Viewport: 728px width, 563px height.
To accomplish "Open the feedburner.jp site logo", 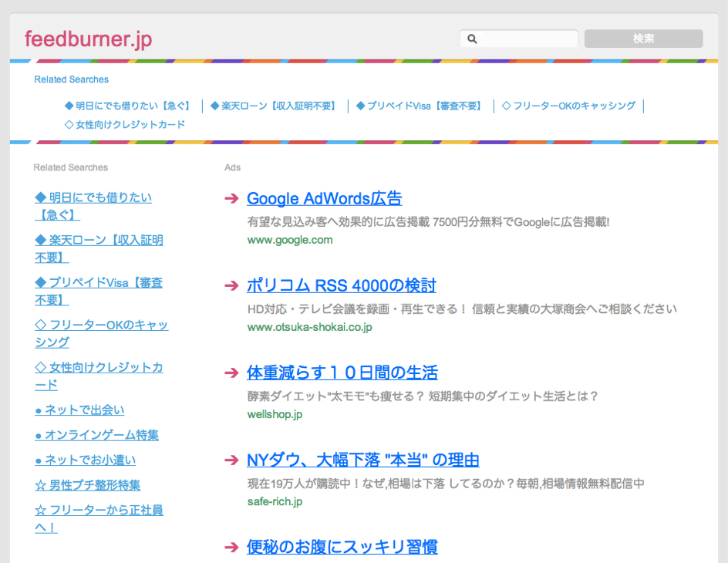I will coord(88,39).
